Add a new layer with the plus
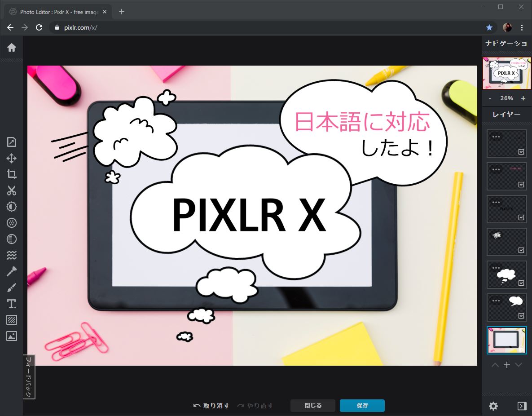 point(506,365)
